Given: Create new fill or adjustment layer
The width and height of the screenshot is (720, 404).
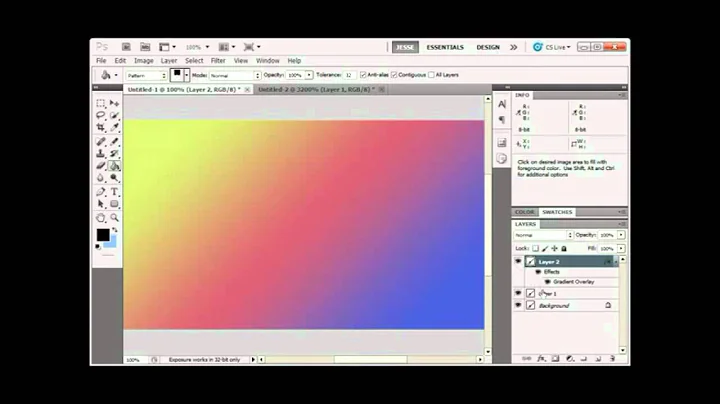Looking at the screenshot, I should pos(570,359).
